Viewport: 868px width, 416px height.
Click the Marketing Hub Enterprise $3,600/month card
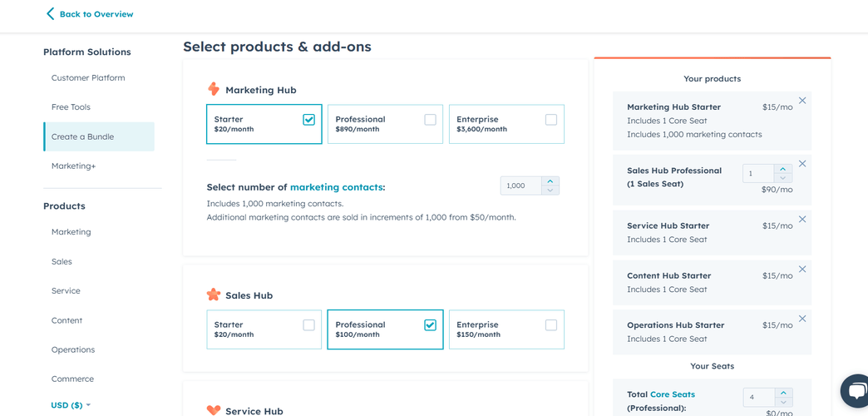click(x=506, y=124)
